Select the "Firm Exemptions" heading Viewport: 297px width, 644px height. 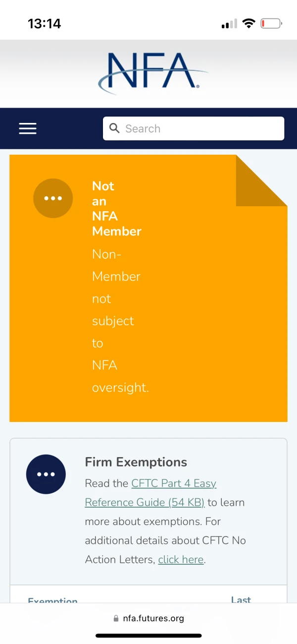(x=136, y=462)
